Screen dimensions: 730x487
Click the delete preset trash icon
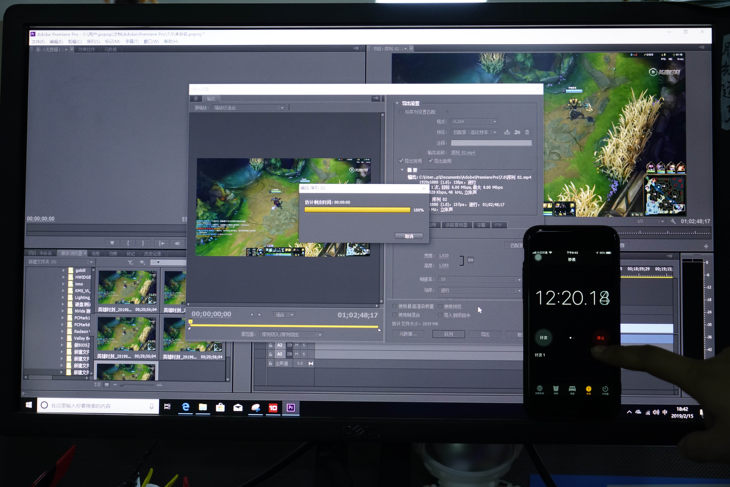(x=527, y=132)
